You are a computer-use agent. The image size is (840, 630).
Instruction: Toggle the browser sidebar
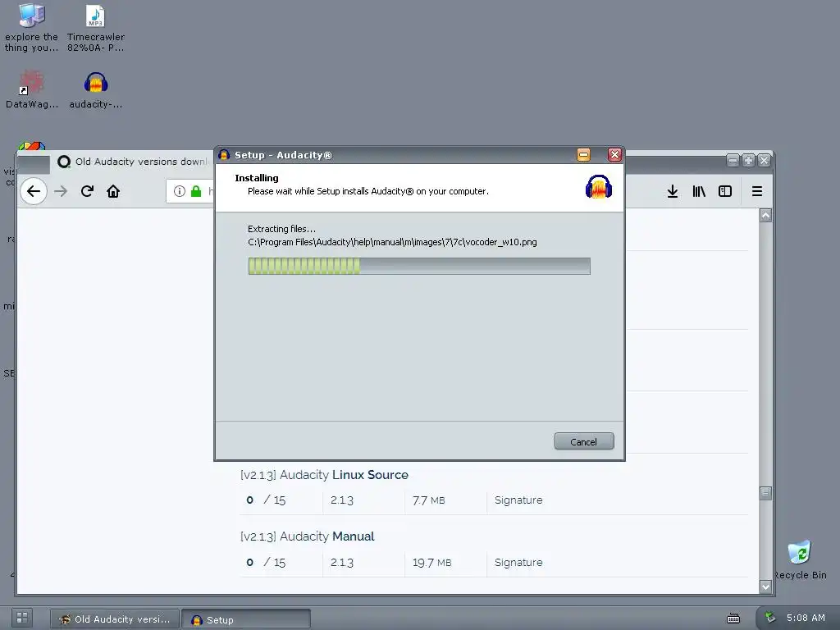click(725, 191)
